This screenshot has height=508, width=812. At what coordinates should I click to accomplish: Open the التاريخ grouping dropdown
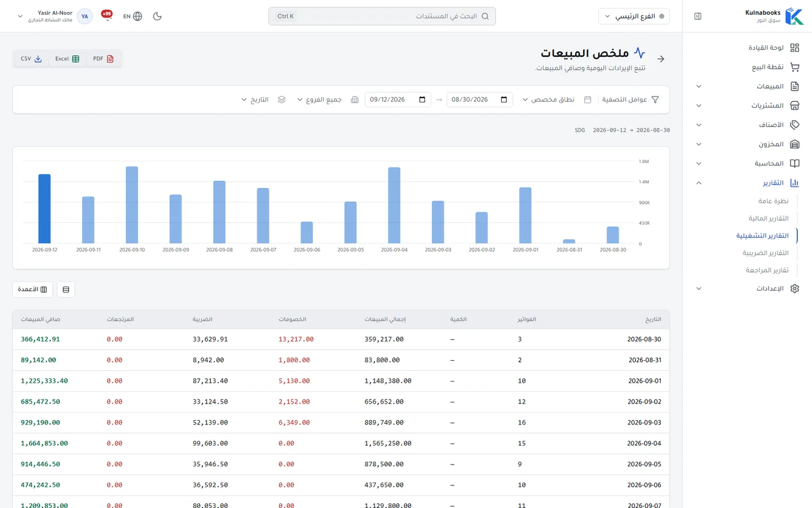(x=255, y=99)
